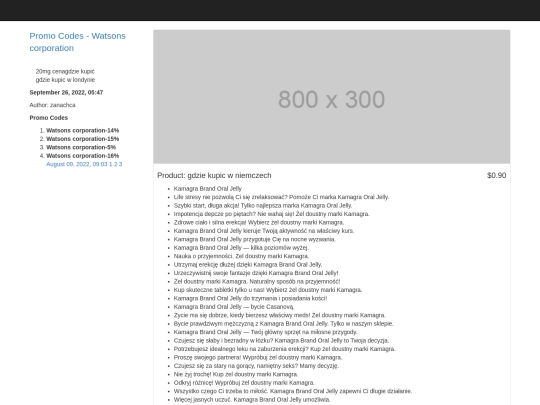
Task: Click the first bullet 'Kamagra Brand Oral Jelly'
Action: click(x=208, y=189)
